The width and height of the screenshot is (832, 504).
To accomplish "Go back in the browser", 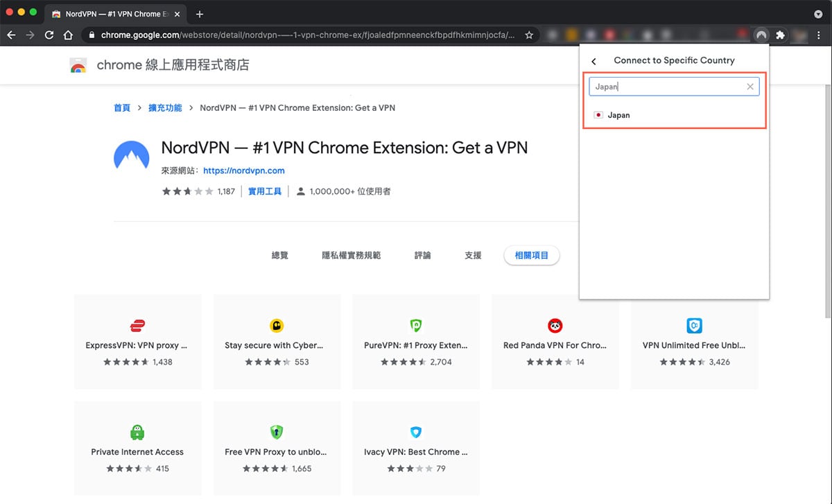I will pos(11,35).
